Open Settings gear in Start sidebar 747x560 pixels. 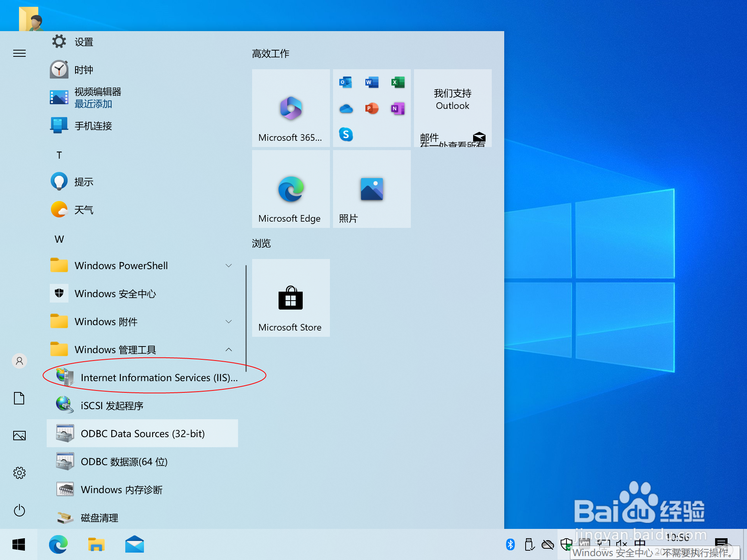click(19, 473)
